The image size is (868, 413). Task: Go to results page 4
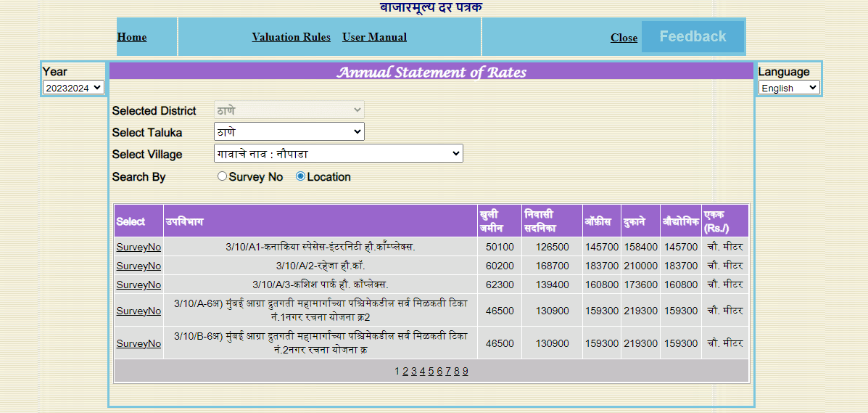click(x=422, y=371)
